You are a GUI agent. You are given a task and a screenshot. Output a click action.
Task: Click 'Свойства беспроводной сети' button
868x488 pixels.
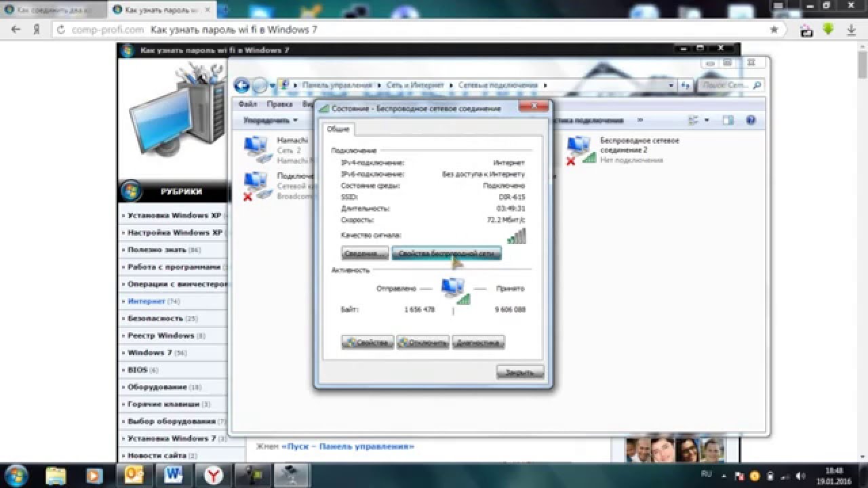[x=446, y=253]
